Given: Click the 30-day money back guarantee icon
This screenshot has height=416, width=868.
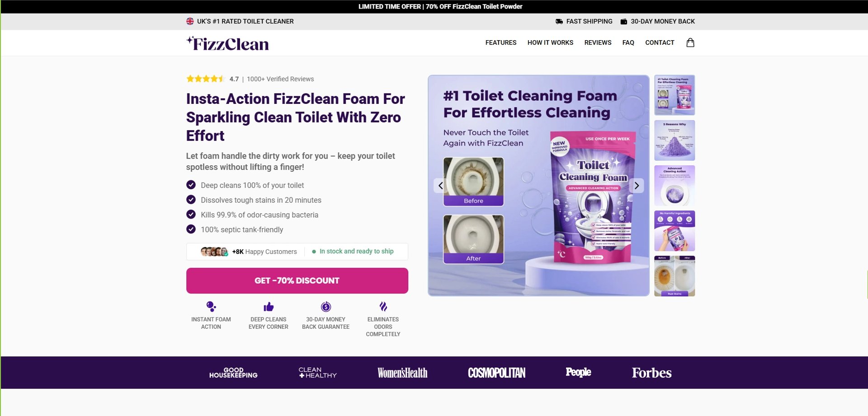Looking at the screenshot, I should pos(326,307).
